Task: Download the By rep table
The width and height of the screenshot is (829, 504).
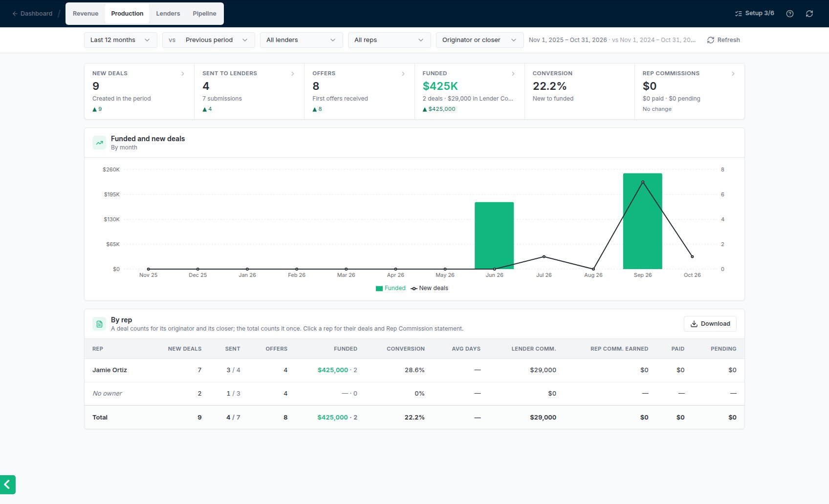Action: coord(710,324)
